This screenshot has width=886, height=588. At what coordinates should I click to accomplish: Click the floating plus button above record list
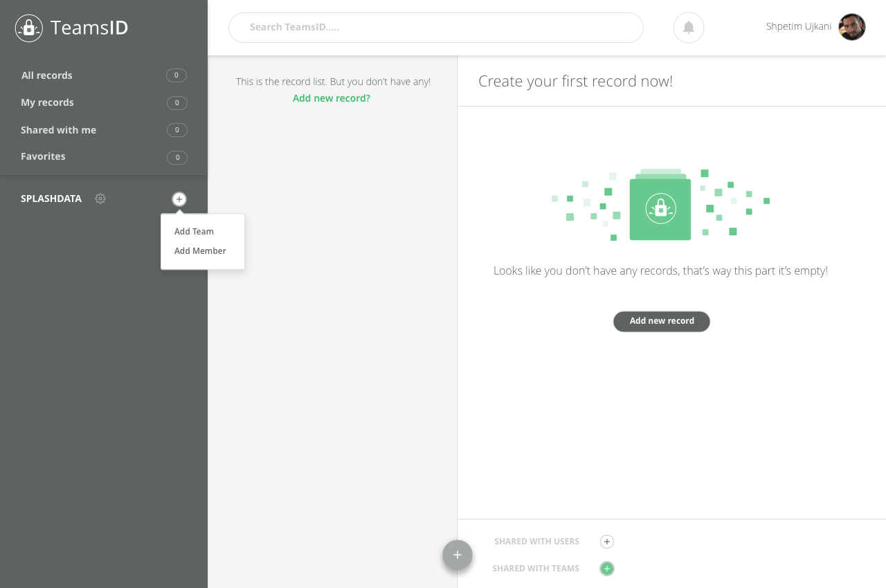click(457, 555)
